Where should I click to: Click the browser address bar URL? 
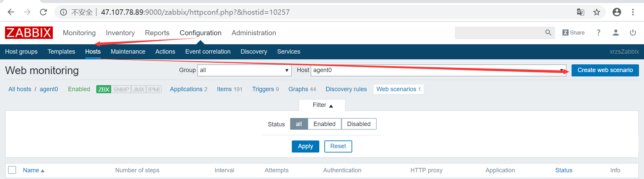195,12
